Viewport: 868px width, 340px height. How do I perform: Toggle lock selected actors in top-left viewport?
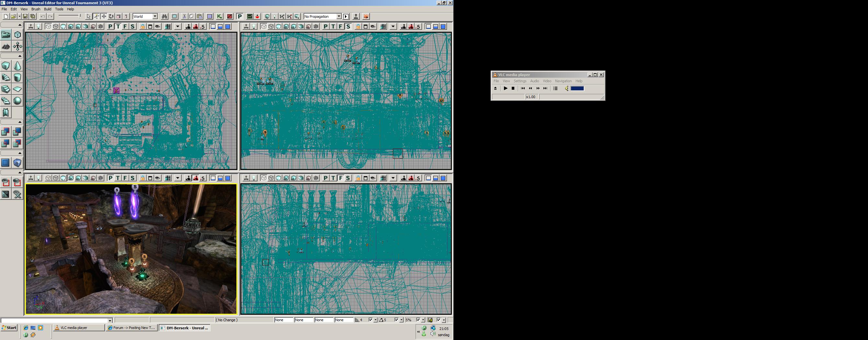[143, 27]
